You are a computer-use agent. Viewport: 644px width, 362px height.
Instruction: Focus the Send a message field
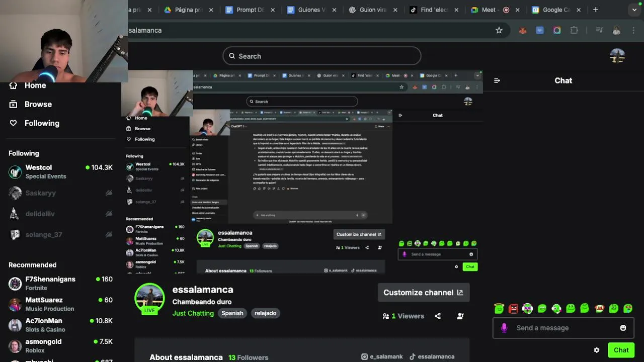coord(563,328)
